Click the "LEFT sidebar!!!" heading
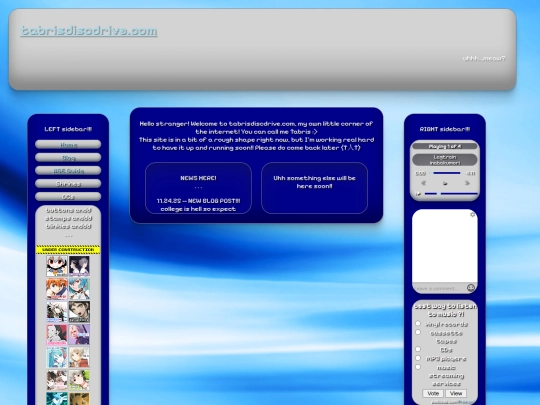The width and height of the screenshot is (540, 405). [68, 129]
